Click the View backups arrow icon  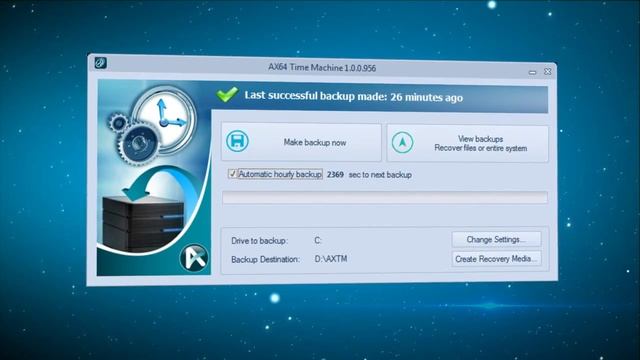[402, 142]
